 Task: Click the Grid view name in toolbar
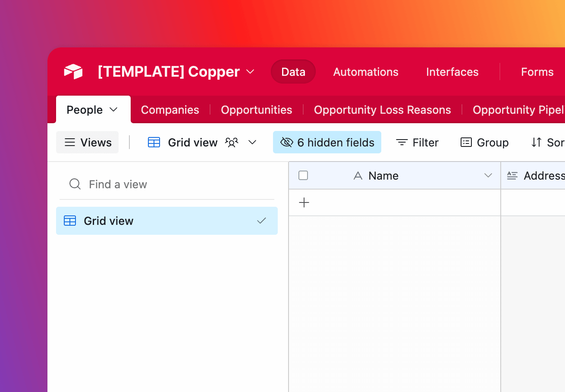(x=193, y=143)
